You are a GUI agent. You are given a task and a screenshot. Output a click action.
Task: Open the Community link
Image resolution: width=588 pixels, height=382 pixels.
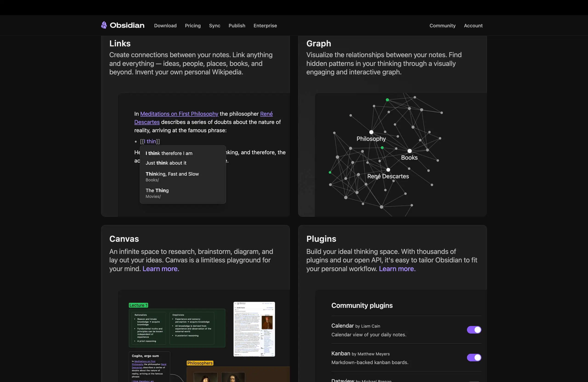click(x=442, y=26)
